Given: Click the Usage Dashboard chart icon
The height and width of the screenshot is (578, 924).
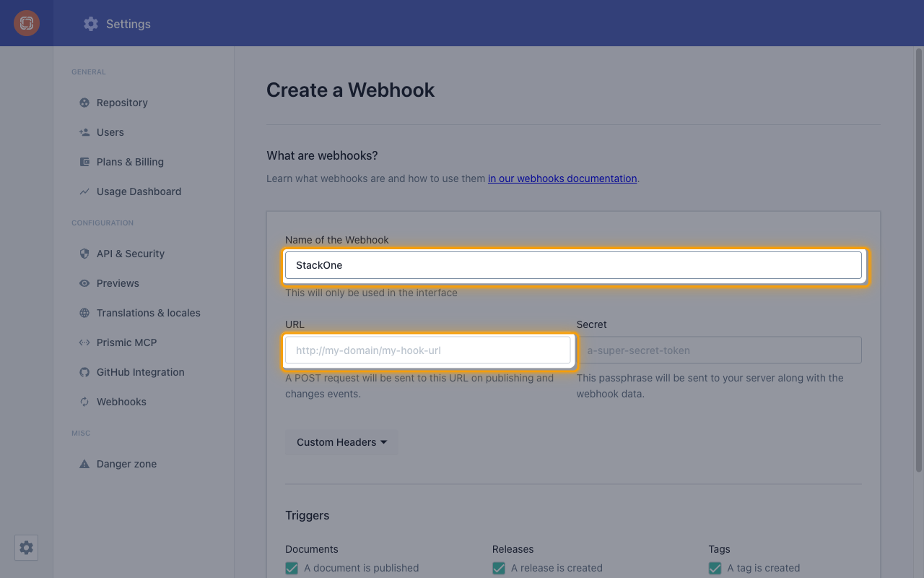Looking at the screenshot, I should click(84, 191).
